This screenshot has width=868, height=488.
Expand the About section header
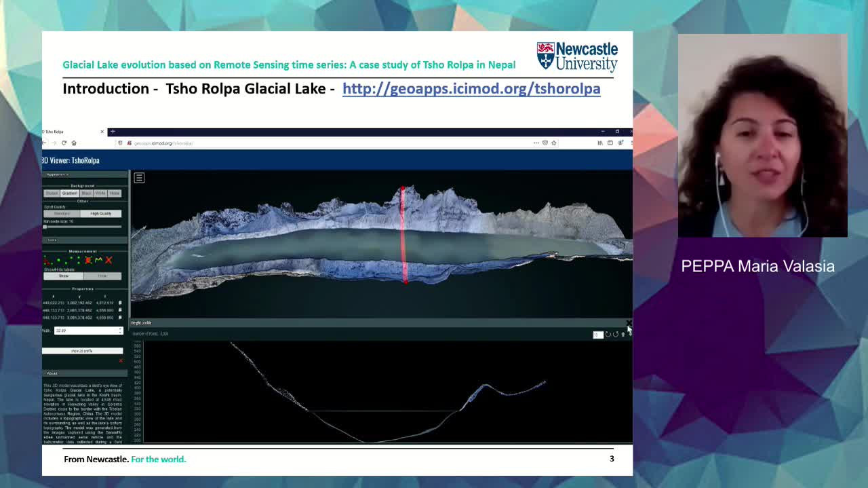tap(52, 373)
